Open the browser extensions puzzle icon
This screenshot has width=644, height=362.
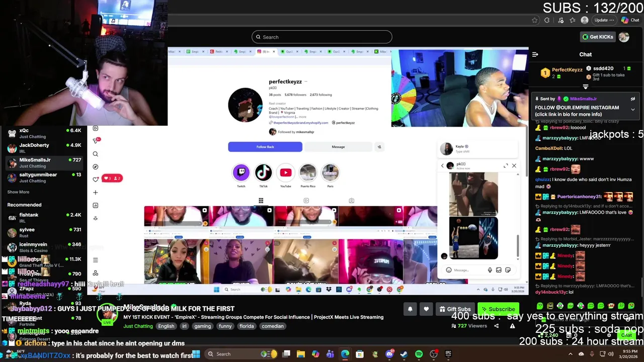(547, 20)
